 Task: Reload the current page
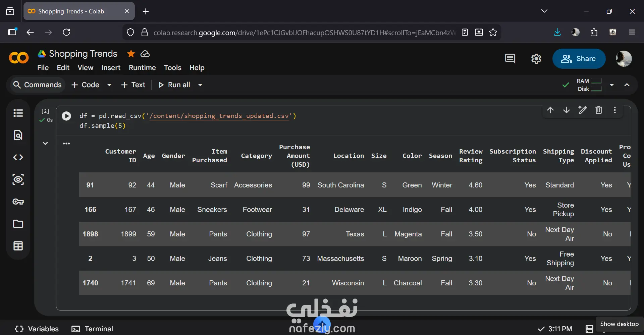tap(66, 32)
